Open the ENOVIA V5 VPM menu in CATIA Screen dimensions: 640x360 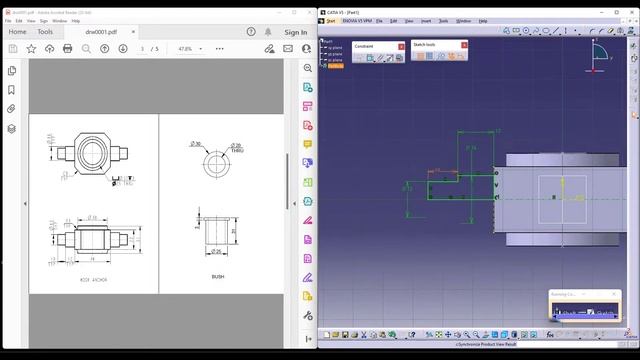[357, 21]
